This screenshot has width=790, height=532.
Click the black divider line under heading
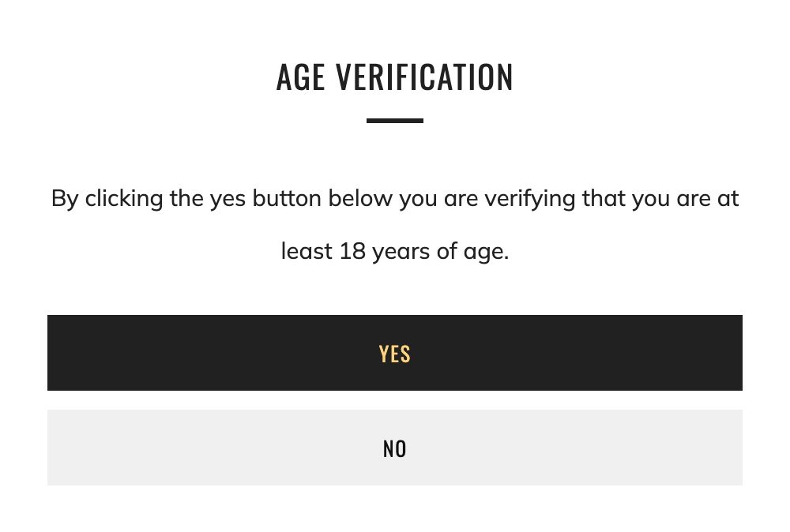pyautogui.click(x=395, y=121)
